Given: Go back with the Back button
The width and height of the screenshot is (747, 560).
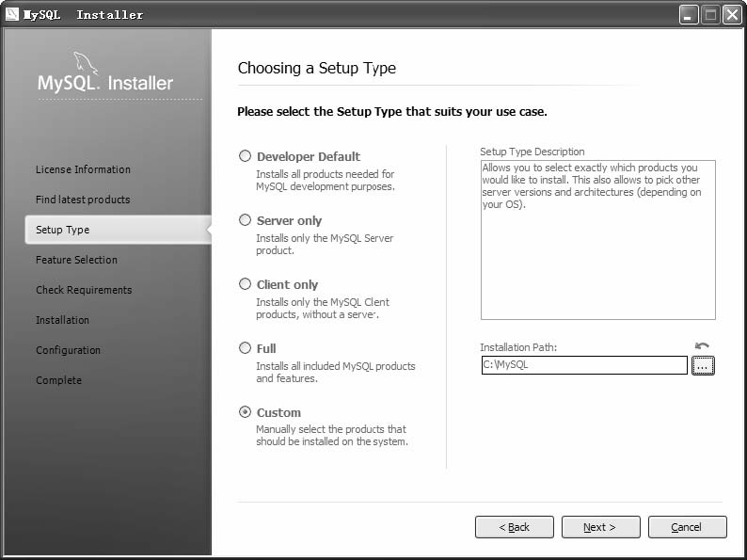Looking at the screenshot, I should [515, 527].
